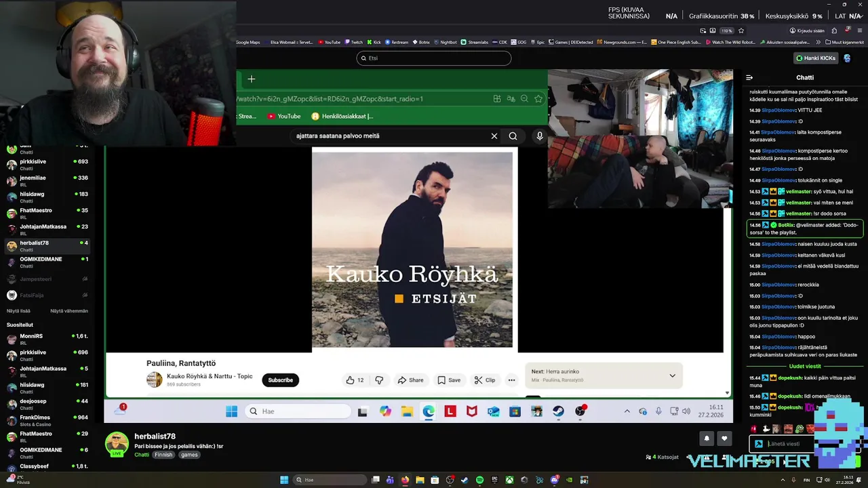Open Firefox in bottom taskbar

tap(405, 480)
